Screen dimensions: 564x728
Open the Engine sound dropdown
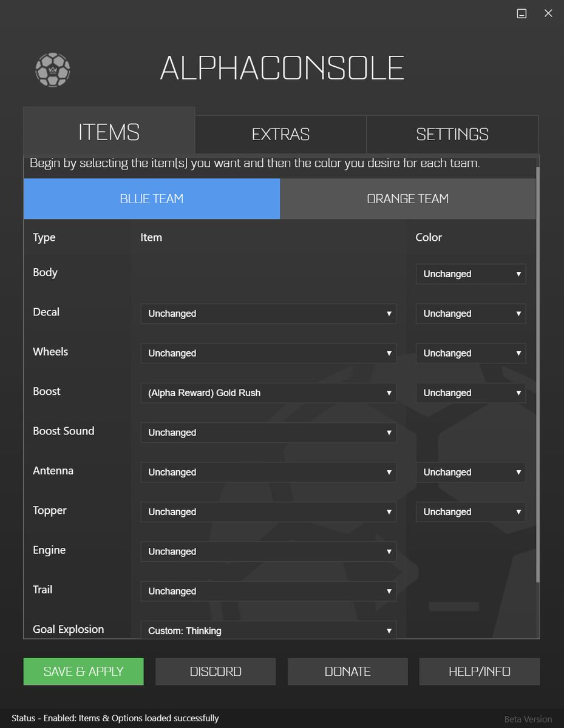tap(268, 551)
